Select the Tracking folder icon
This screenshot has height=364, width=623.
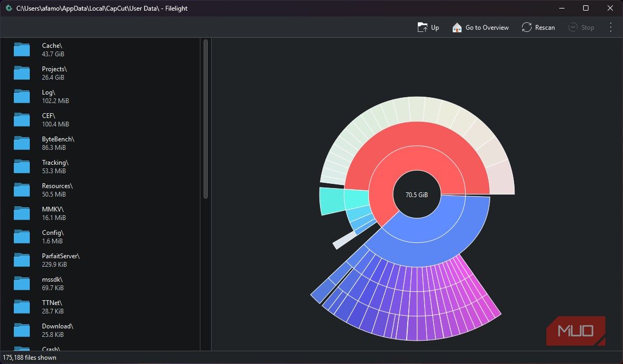click(22, 167)
